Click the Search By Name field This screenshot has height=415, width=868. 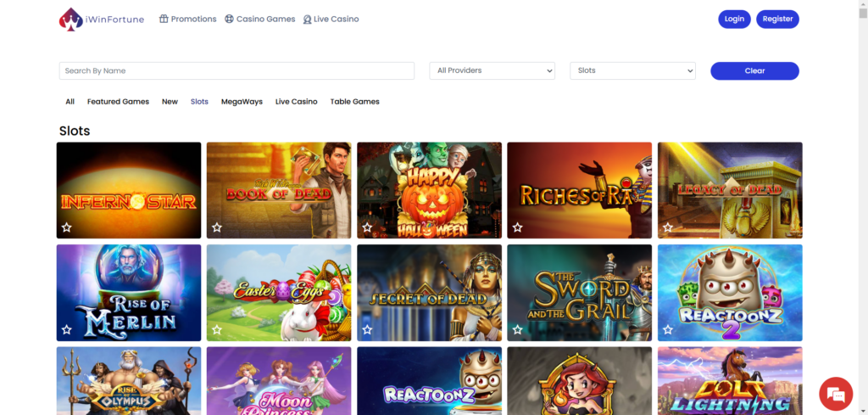236,71
